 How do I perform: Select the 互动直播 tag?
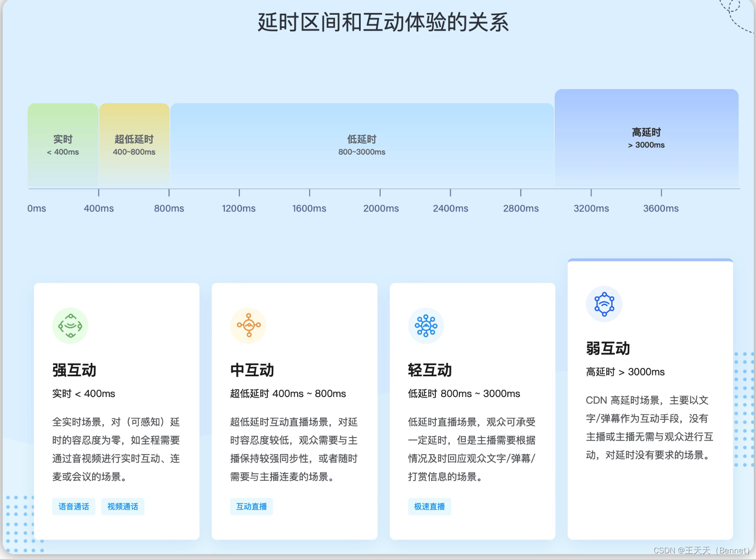click(x=251, y=506)
